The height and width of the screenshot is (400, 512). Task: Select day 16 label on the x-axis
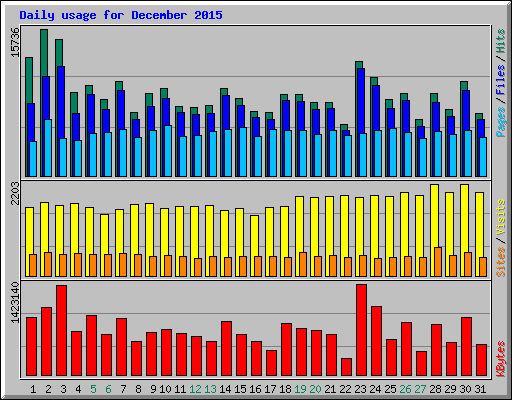click(x=255, y=389)
